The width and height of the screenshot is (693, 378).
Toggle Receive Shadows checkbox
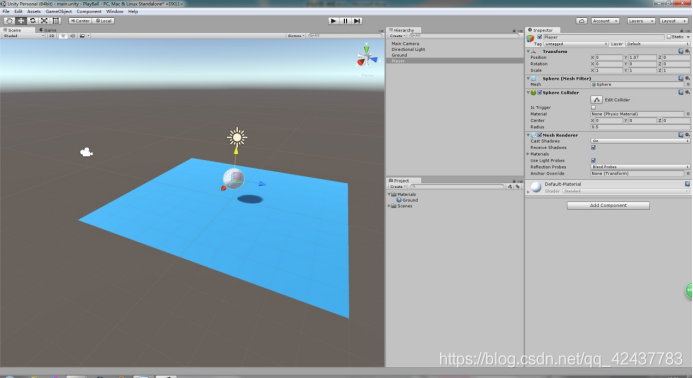(x=594, y=148)
